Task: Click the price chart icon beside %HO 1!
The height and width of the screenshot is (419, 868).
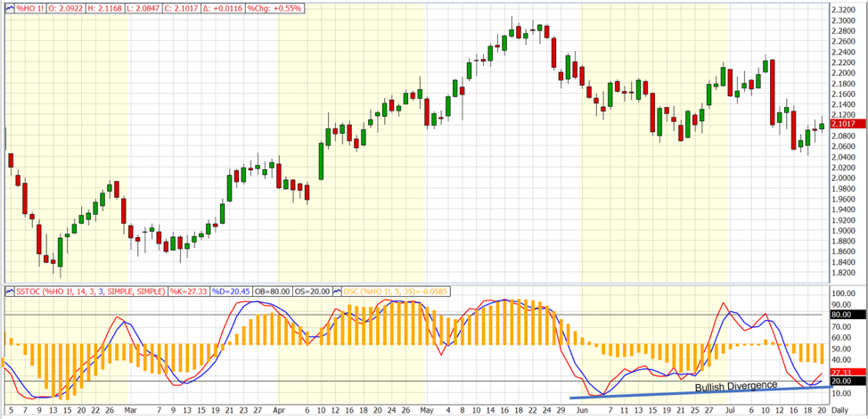Action: point(9,8)
